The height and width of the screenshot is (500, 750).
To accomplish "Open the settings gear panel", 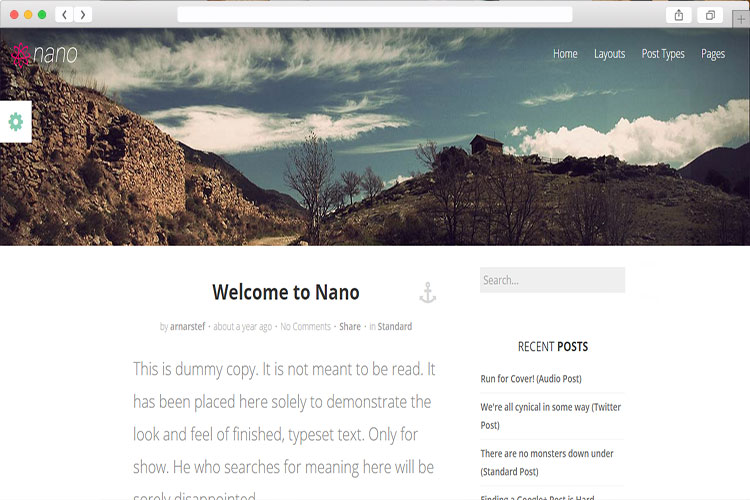I will pyautogui.click(x=16, y=122).
